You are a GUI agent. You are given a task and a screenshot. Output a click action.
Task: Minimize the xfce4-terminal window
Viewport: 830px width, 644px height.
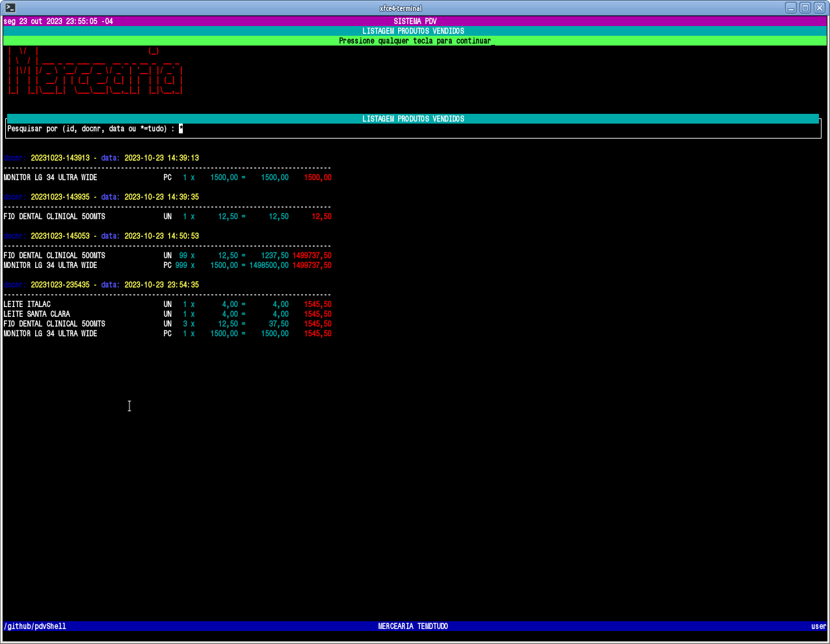pos(791,8)
